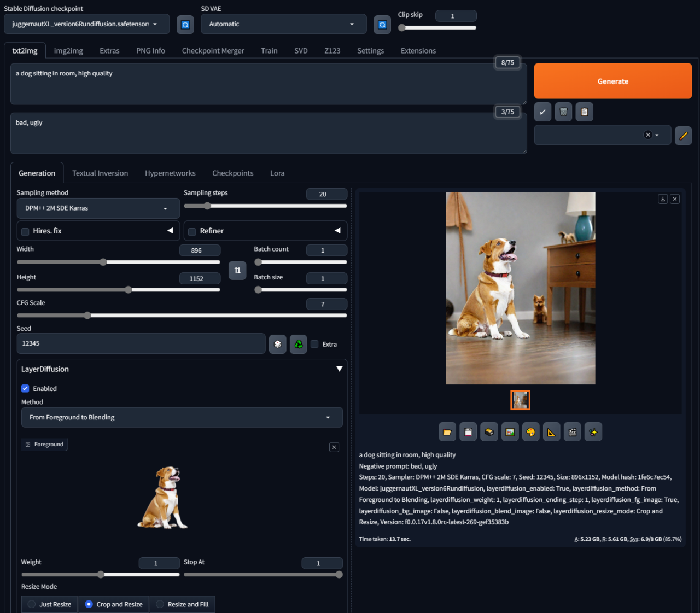Image resolution: width=700 pixels, height=613 pixels.
Task: Open the SVD tab
Action: [x=301, y=51]
